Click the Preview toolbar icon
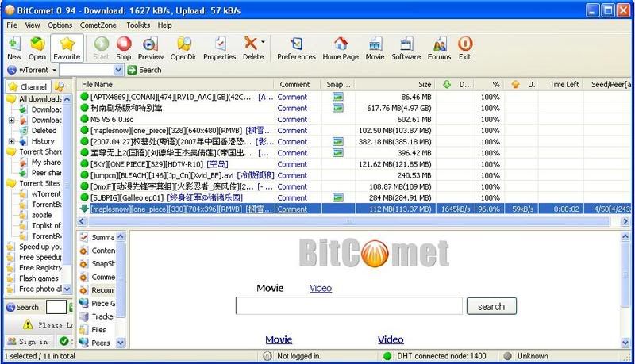 click(x=150, y=44)
